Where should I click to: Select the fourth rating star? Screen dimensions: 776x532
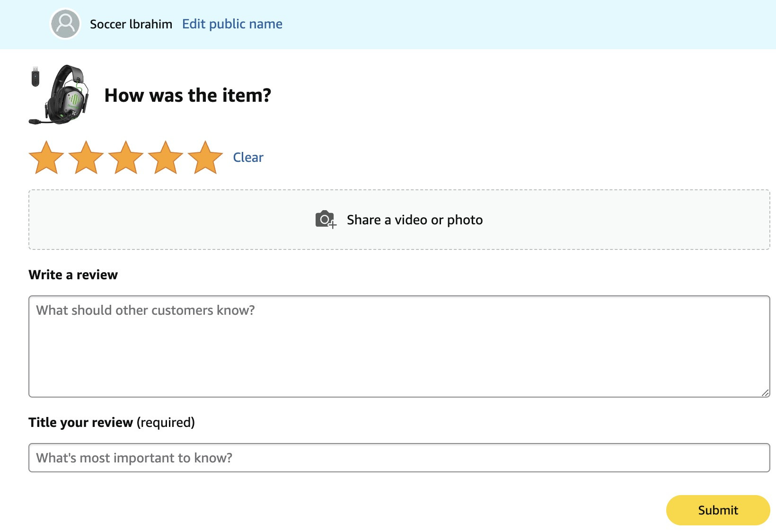click(166, 158)
